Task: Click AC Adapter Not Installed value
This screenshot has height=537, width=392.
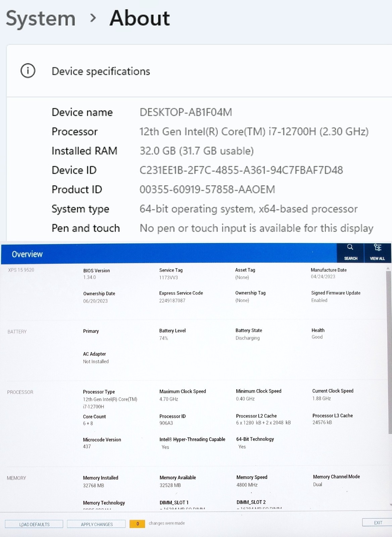Action: click(x=96, y=361)
